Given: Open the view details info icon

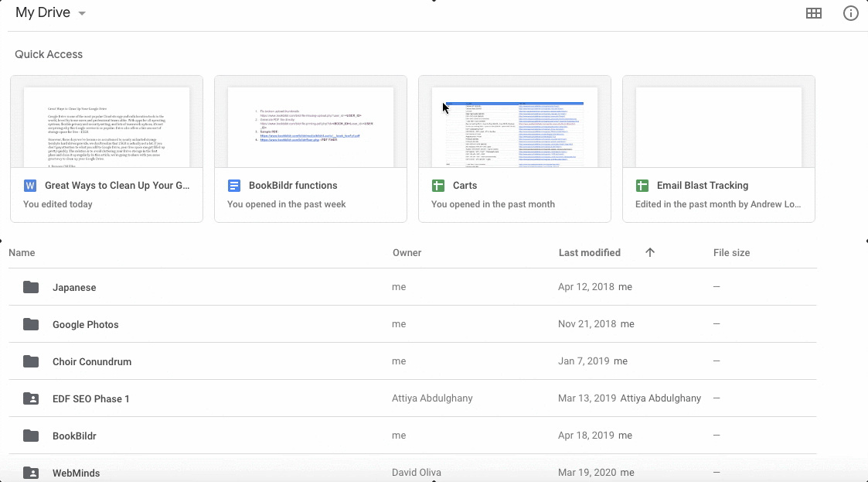Looking at the screenshot, I should (x=850, y=13).
